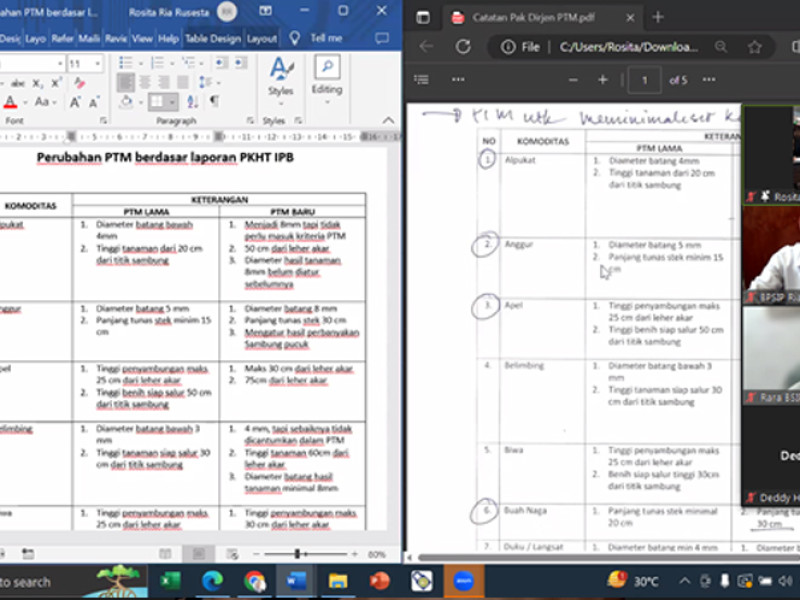800x600 pixels.
Task: Click the PDF page number field
Action: [x=645, y=80]
